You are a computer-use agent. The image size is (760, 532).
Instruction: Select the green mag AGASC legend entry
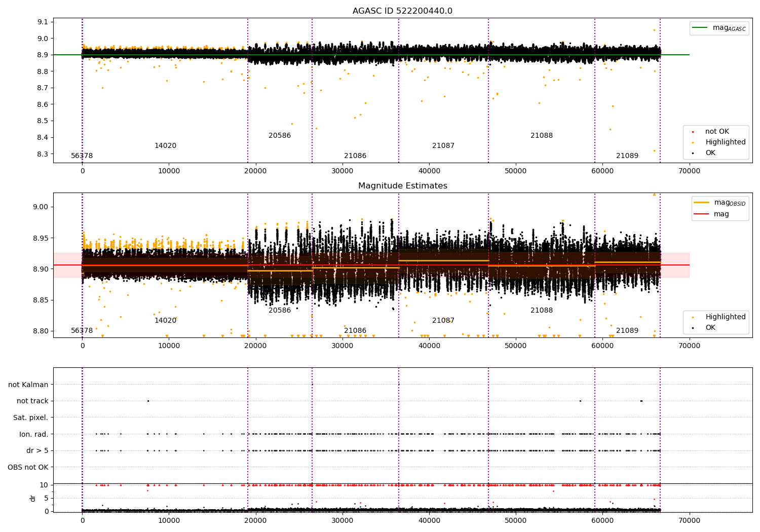click(719, 28)
